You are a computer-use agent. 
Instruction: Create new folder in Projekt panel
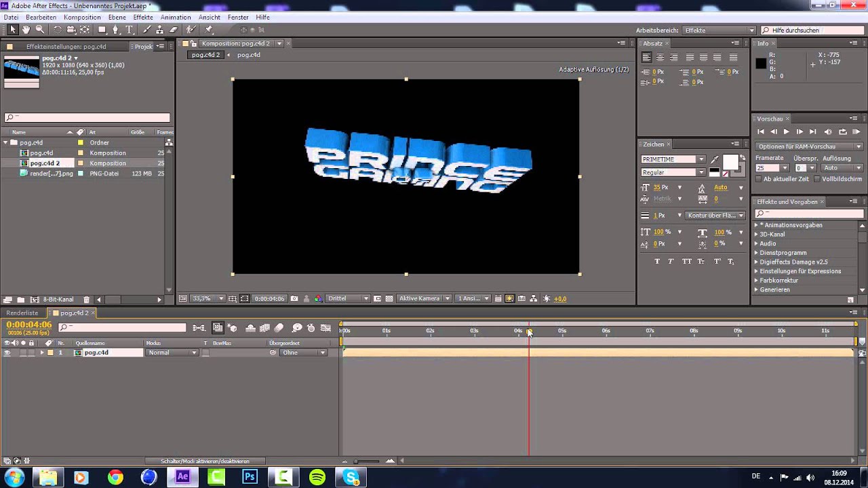click(21, 300)
